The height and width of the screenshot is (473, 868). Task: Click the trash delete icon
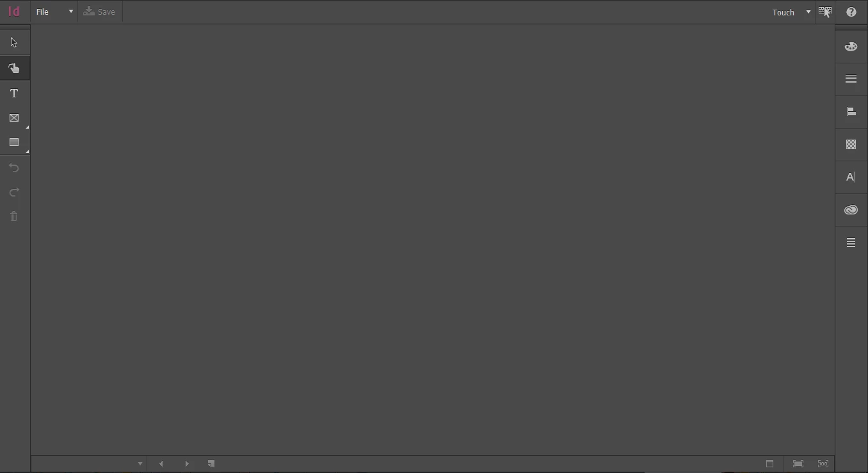coord(14,216)
